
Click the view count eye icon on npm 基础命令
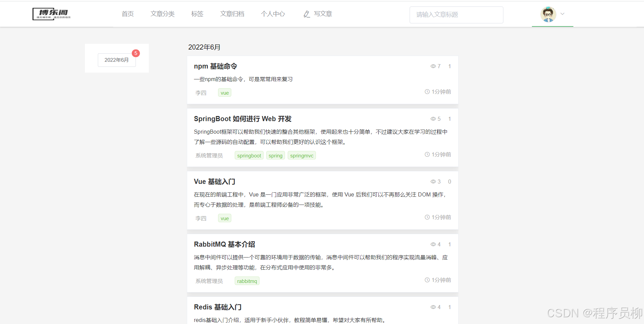(x=433, y=66)
